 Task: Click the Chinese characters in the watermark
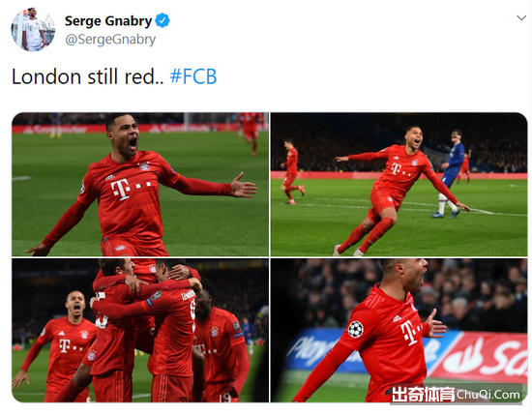point(423,395)
